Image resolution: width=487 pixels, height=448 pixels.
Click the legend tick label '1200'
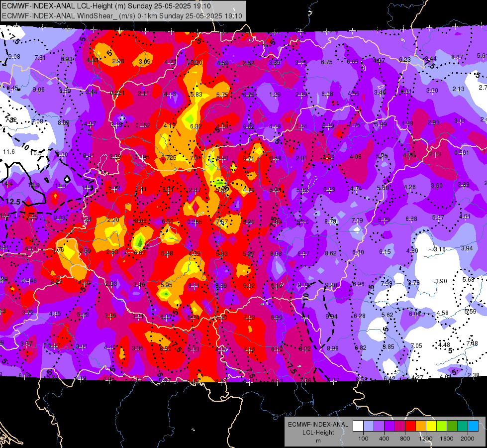click(425, 439)
